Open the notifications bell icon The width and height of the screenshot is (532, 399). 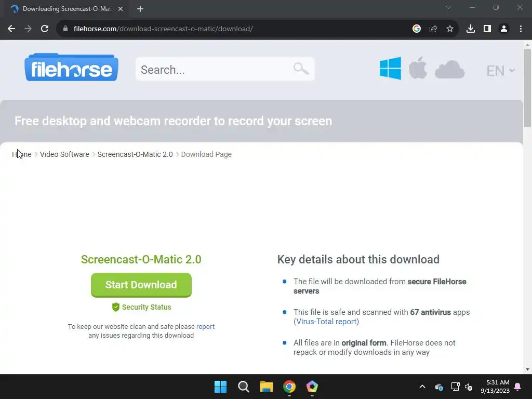click(x=518, y=387)
